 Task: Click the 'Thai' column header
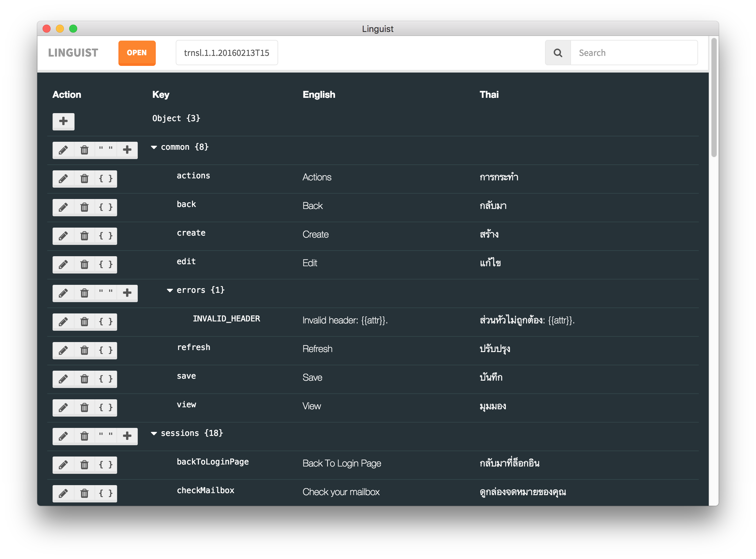pyautogui.click(x=489, y=94)
